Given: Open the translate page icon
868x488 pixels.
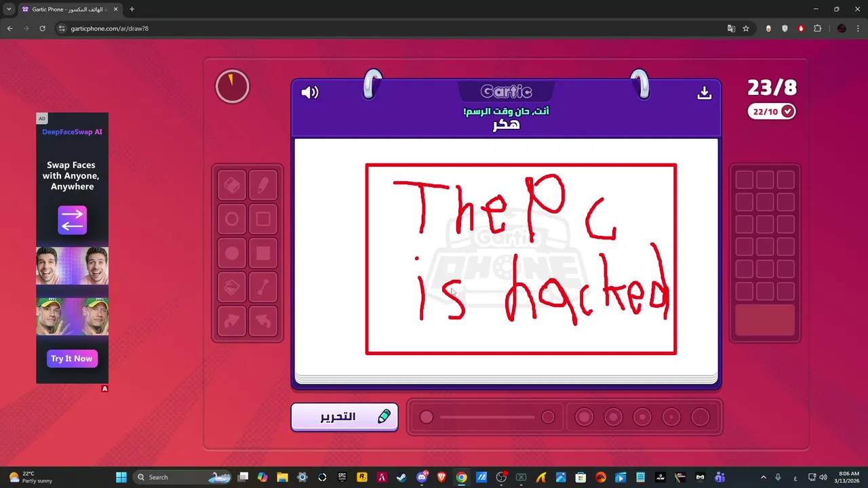Looking at the screenshot, I should coord(731,28).
